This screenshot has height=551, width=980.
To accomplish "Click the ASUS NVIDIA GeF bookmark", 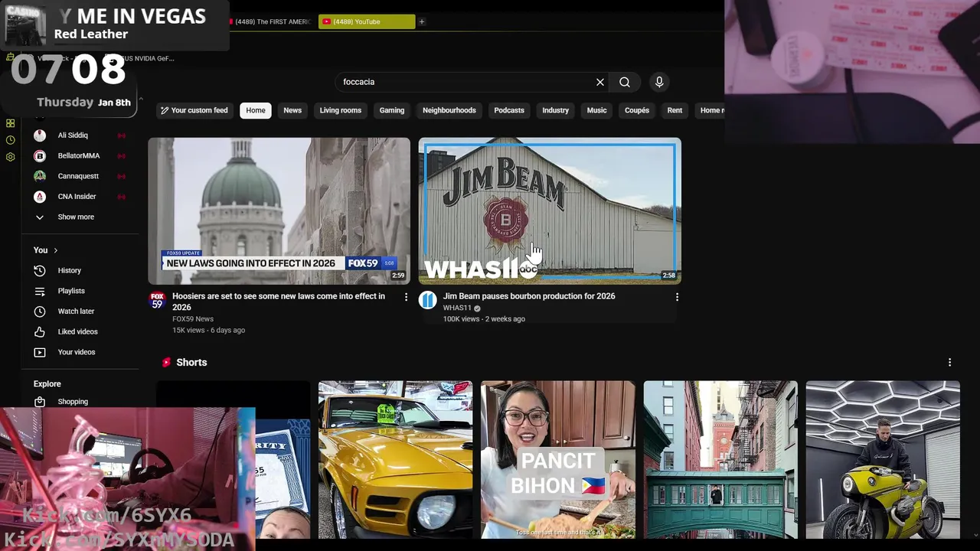I will coord(145,58).
